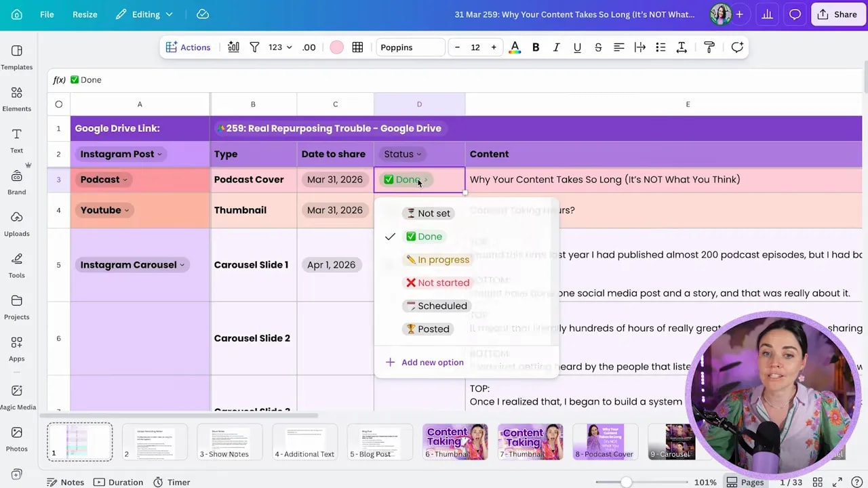Toggle italic formatting
The height and width of the screenshot is (488, 868).
(556, 47)
